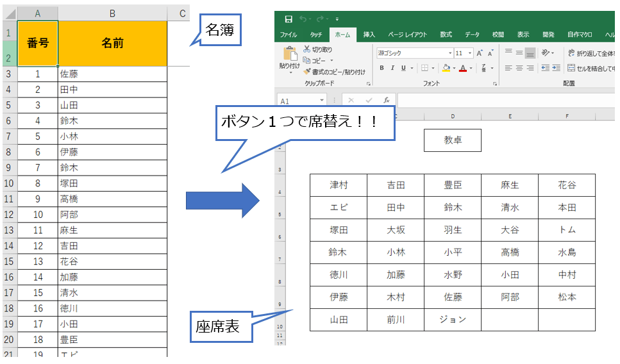This screenshot has height=364, width=620.
Task: Click the 教卓 box in seating chart
Action: pyautogui.click(x=453, y=140)
